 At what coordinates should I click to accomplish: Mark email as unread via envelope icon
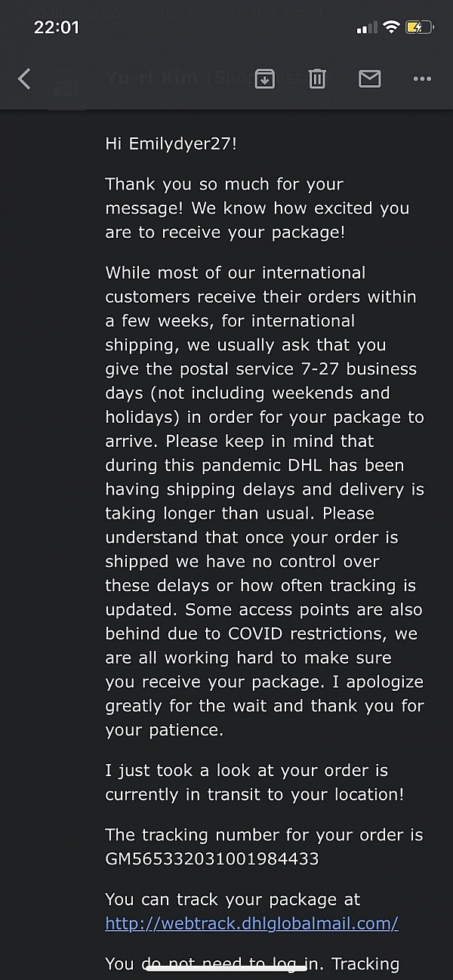(369, 79)
